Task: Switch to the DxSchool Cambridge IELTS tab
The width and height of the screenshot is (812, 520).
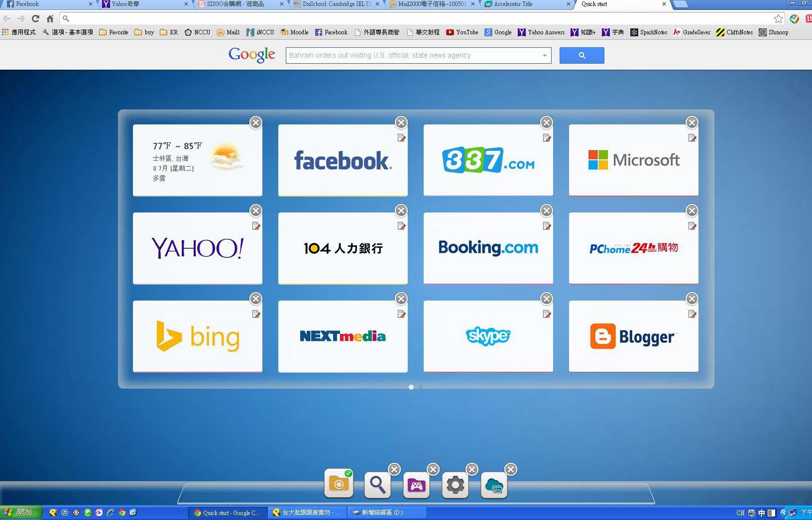Action: click(337, 4)
